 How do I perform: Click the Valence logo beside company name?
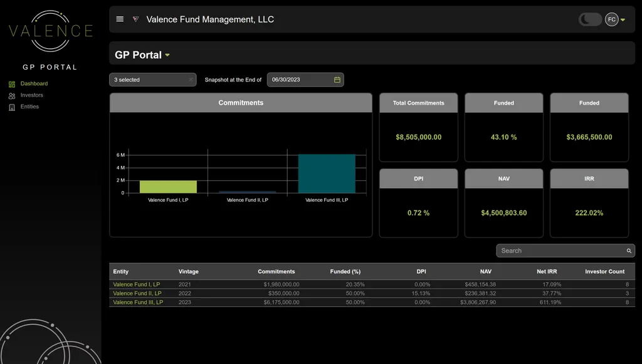click(x=135, y=19)
